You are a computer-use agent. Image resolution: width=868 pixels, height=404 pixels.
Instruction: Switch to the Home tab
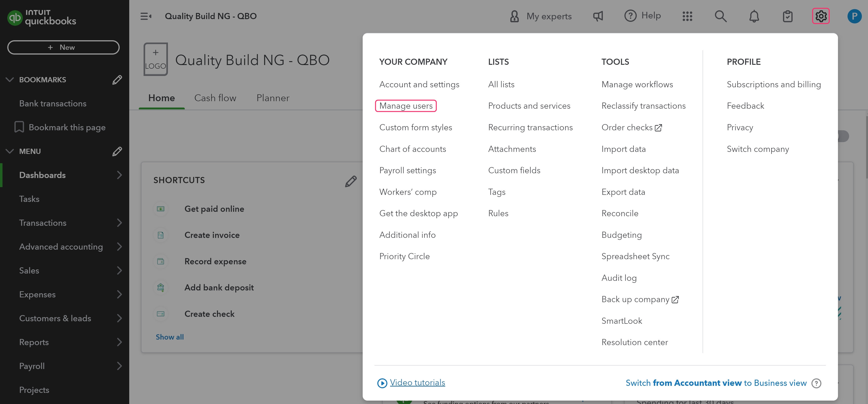(161, 98)
